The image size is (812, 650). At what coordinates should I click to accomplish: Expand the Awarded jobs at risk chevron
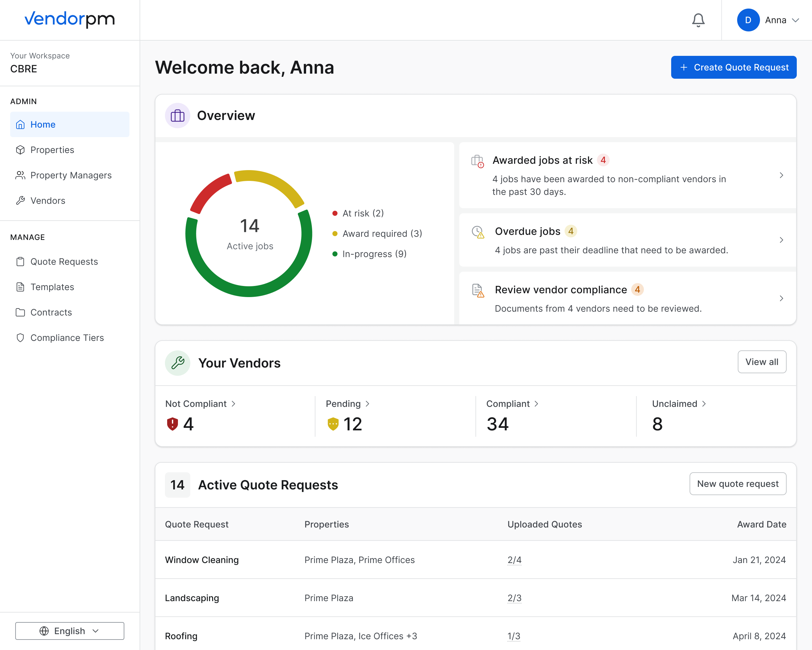pos(781,175)
